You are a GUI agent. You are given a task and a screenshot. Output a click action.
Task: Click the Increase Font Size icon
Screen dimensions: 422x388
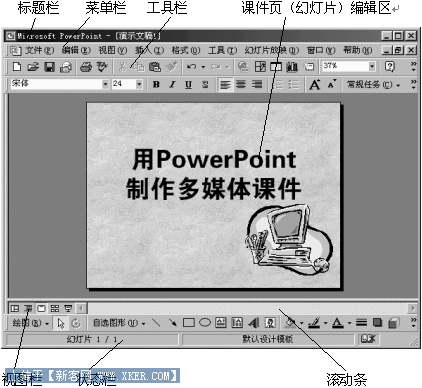click(x=315, y=85)
